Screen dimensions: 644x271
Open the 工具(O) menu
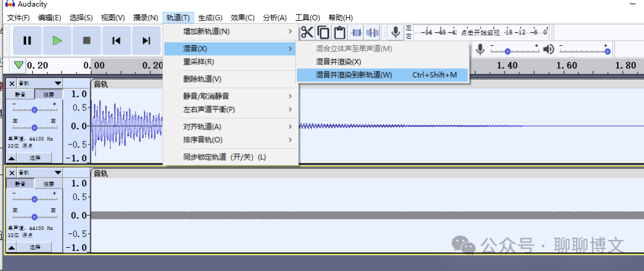tap(307, 18)
